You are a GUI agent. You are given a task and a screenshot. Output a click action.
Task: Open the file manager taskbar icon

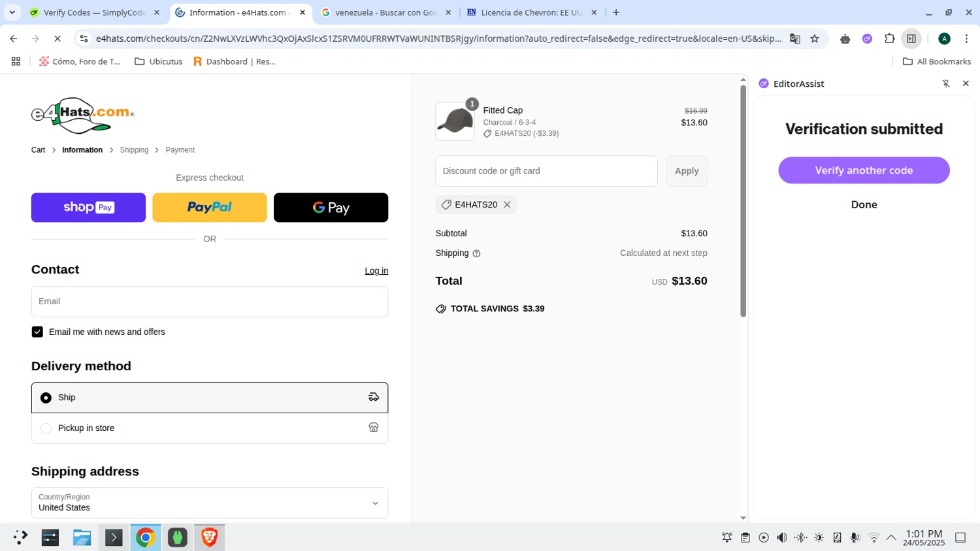tap(82, 537)
